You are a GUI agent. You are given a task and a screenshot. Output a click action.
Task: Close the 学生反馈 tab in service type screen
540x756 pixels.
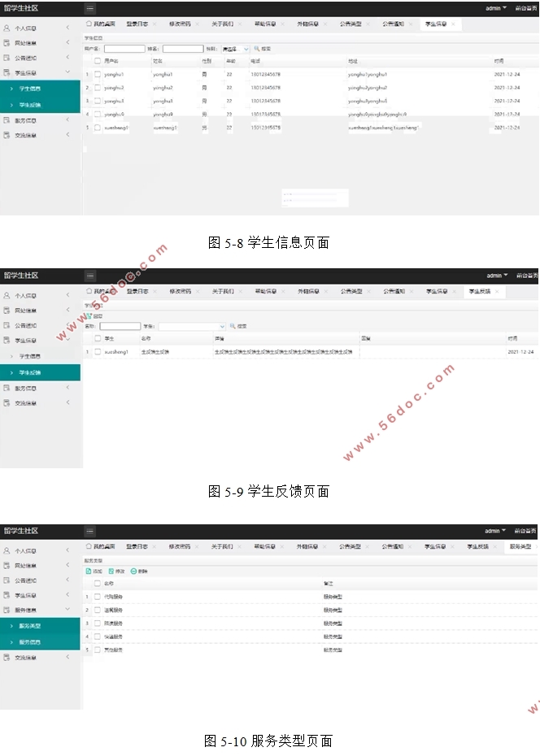pos(495,547)
